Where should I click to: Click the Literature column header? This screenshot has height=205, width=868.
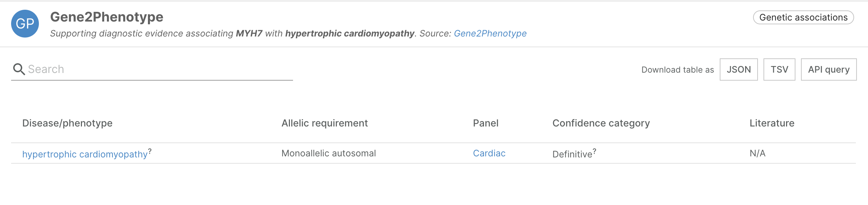pyautogui.click(x=771, y=123)
